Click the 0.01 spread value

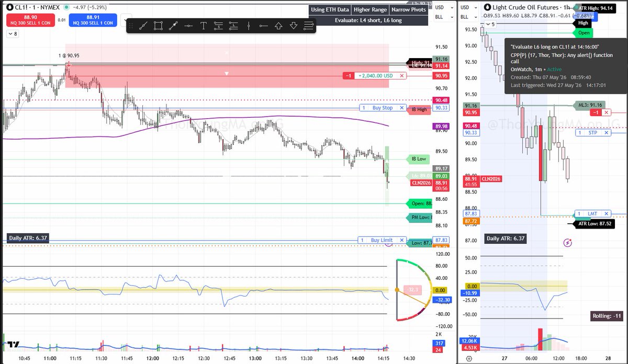tap(62, 20)
